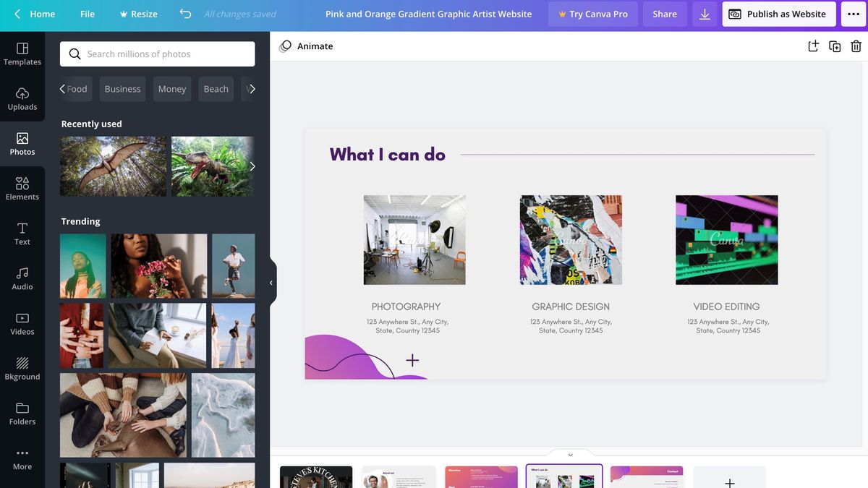Select the Elements sidebar icon
868x488 pixels.
(x=22, y=187)
